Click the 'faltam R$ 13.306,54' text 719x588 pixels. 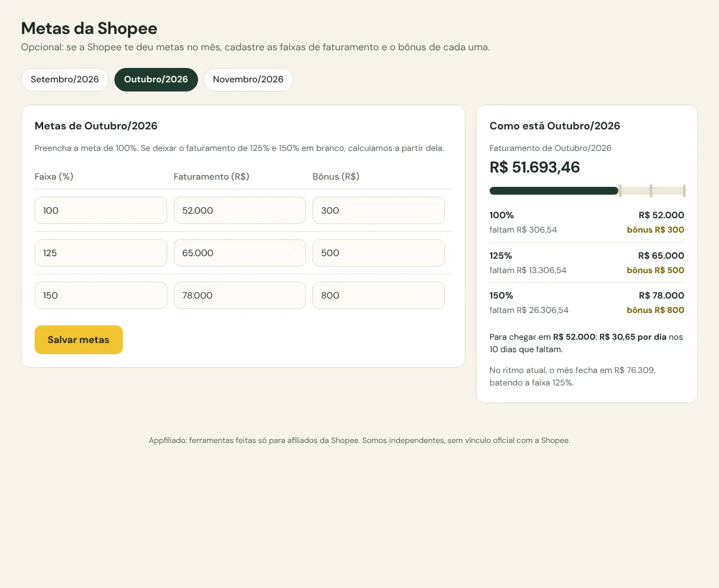pos(527,270)
